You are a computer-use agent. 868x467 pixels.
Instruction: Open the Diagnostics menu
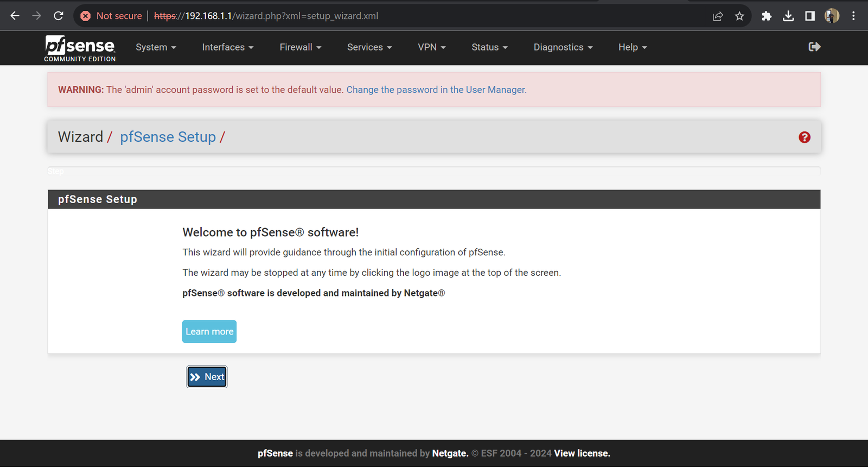(x=563, y=47)
